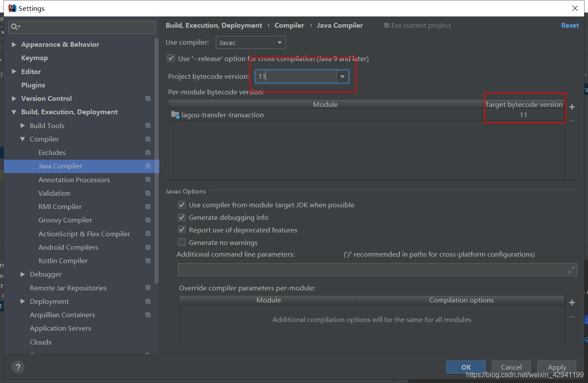Close the Settings dialog window
The width and height of the screenshot is (588, 383).
(x=575, y=8)
